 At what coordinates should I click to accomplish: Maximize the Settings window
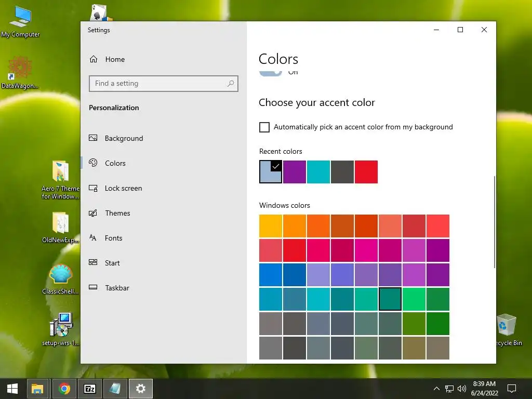click(x=460, y=30)
